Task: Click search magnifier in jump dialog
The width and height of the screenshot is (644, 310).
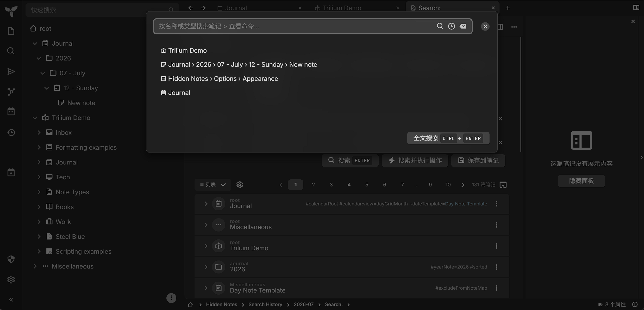Action: coord(440,26)
